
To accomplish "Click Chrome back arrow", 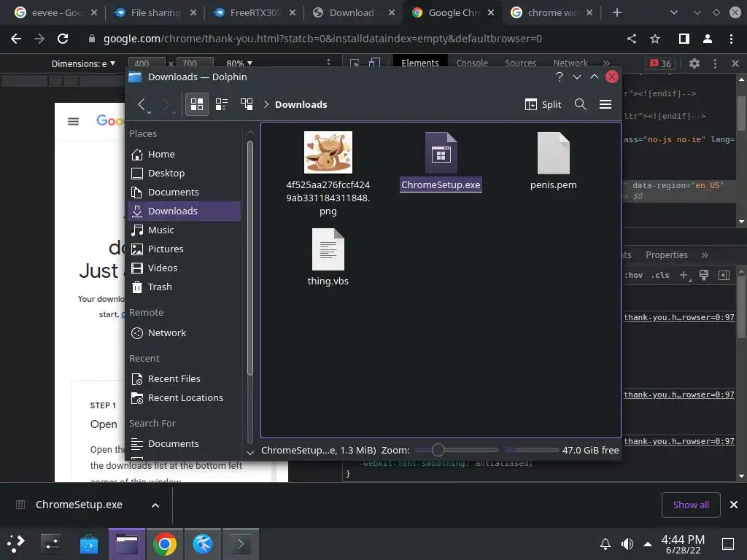I will pyautogui.click(x=16, y=39).
